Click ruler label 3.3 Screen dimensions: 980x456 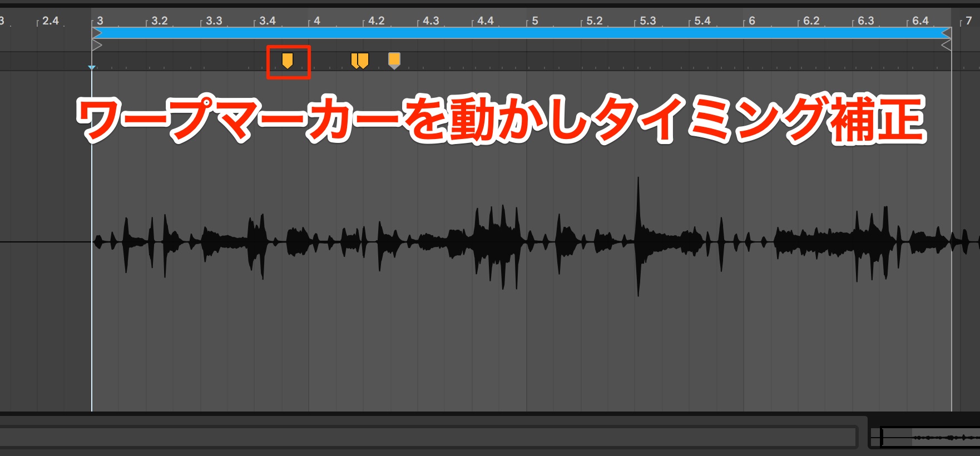coord(214,21)
